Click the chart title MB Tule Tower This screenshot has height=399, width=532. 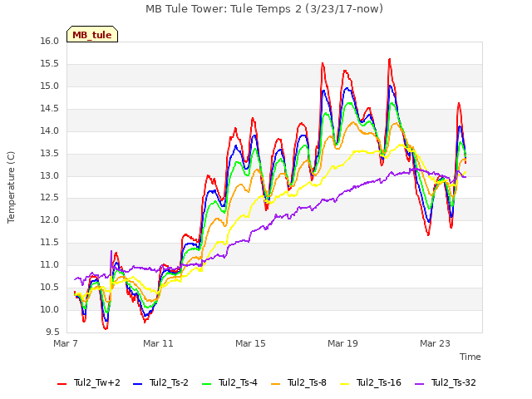(264, 8)
